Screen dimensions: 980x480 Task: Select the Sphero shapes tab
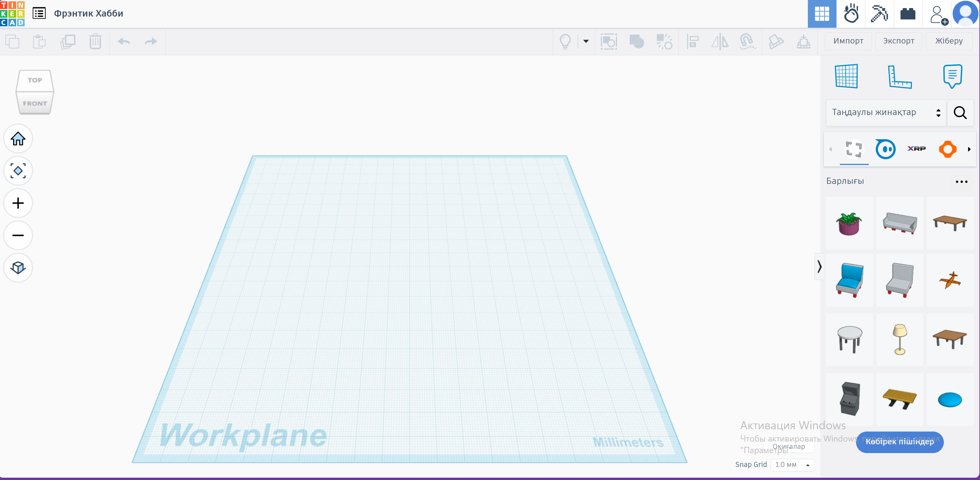pyautogui.click(x=885, y=149)
